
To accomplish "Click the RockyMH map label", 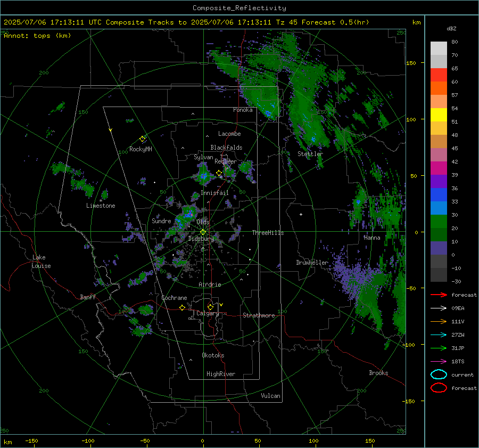I will tap(141, 149).
